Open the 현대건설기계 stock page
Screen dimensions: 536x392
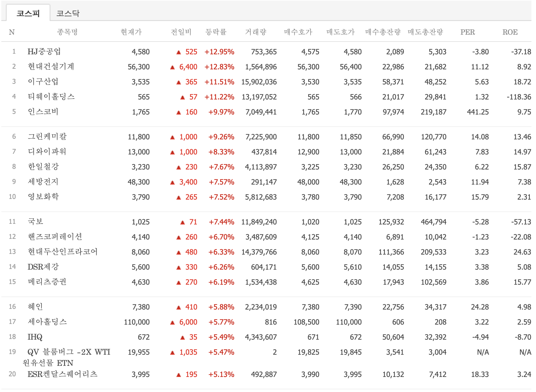point(51,66)
